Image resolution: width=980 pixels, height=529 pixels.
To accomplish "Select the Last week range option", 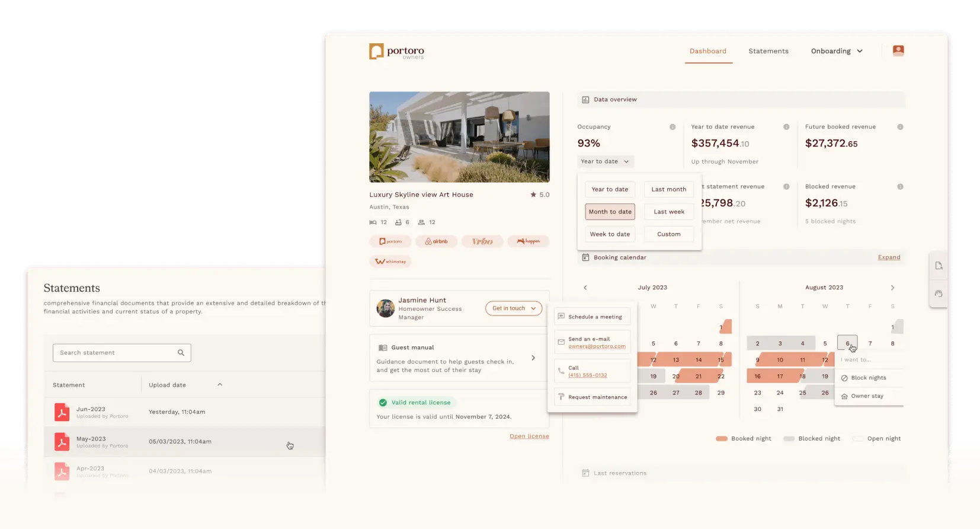I will pos(668,212).
